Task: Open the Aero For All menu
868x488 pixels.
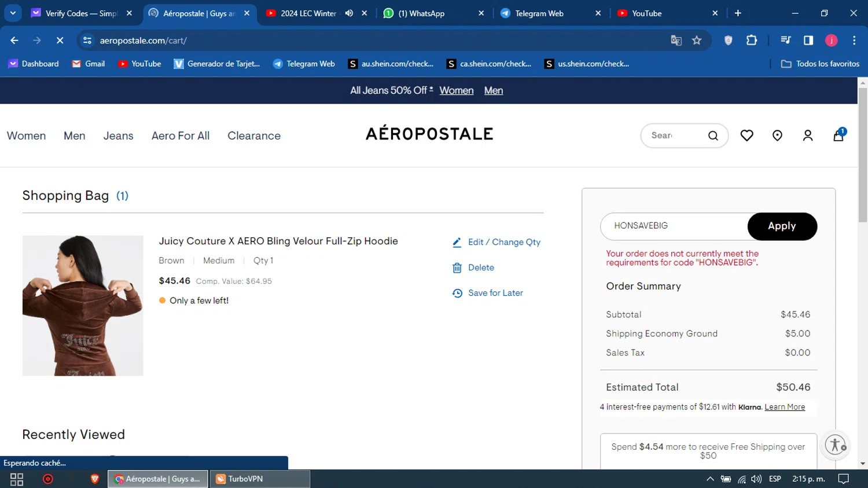Action: pos(181,135)
